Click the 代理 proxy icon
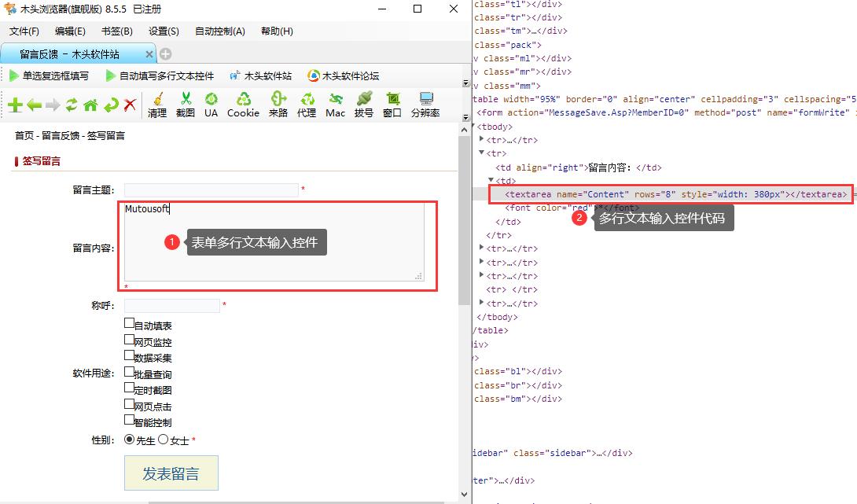857x504 pixels. pos(307,104)
